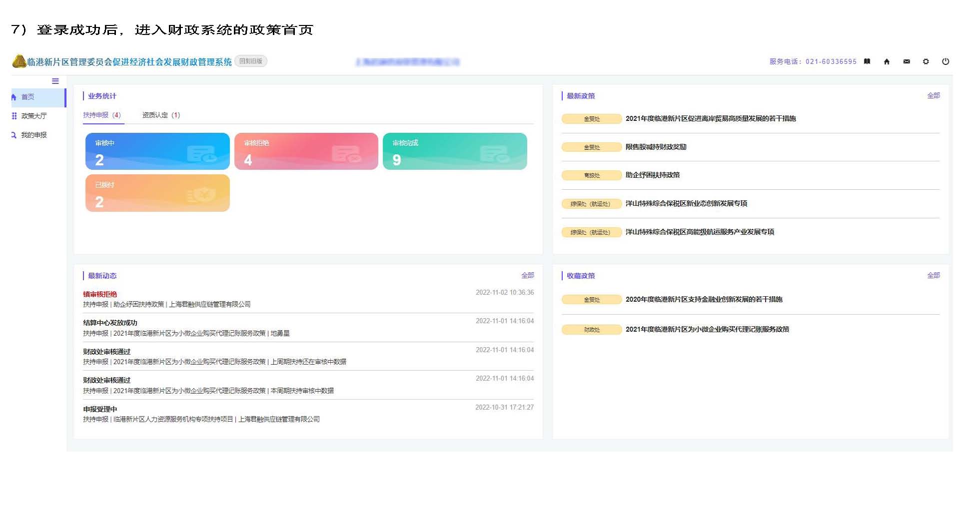
Task: Open the mail envelope icon
Action: (907, 61)
